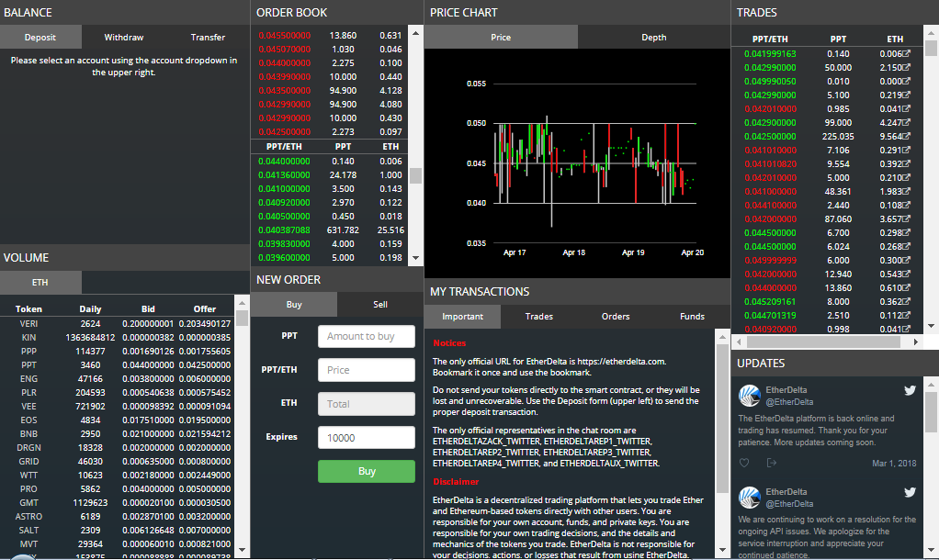
Task: Click trades horizontal scrollbar right arrow
Action: coord(916,342)
